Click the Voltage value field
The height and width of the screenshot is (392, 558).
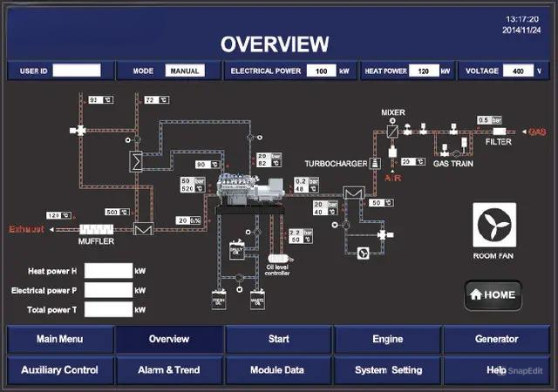click(518, 71)
